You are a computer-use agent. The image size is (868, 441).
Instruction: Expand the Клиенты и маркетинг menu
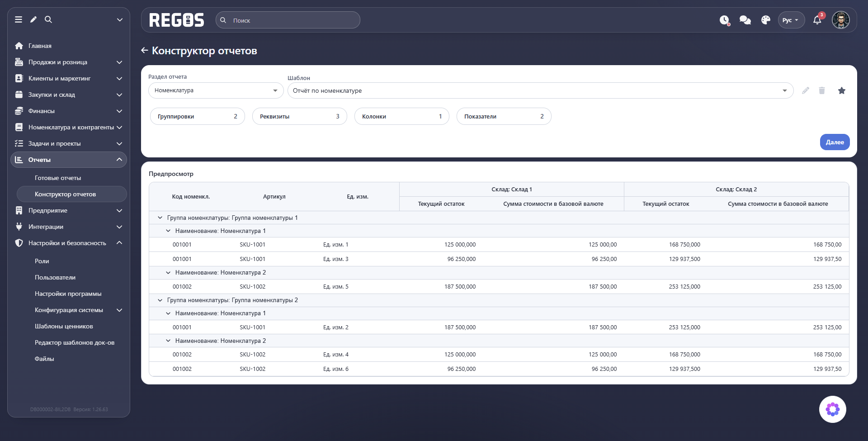[69, 78]
